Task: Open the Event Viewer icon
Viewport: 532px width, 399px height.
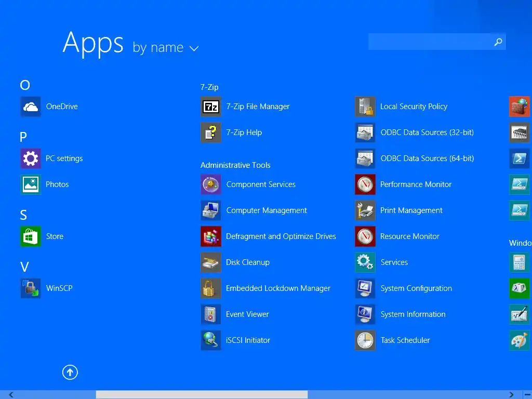Action: point(211,314)
